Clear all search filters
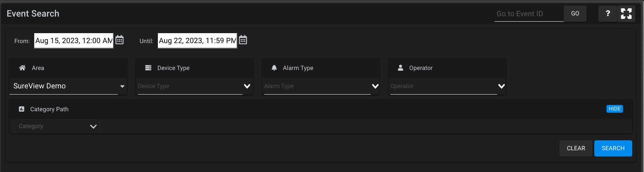Image resolution: width=644 pixels, height=172 pixels. tap(576, 148)
